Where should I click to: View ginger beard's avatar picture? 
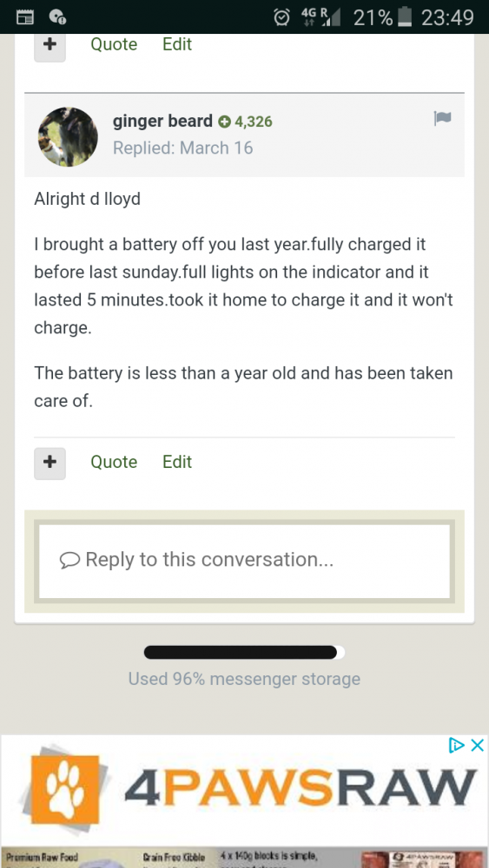[68, 137]
